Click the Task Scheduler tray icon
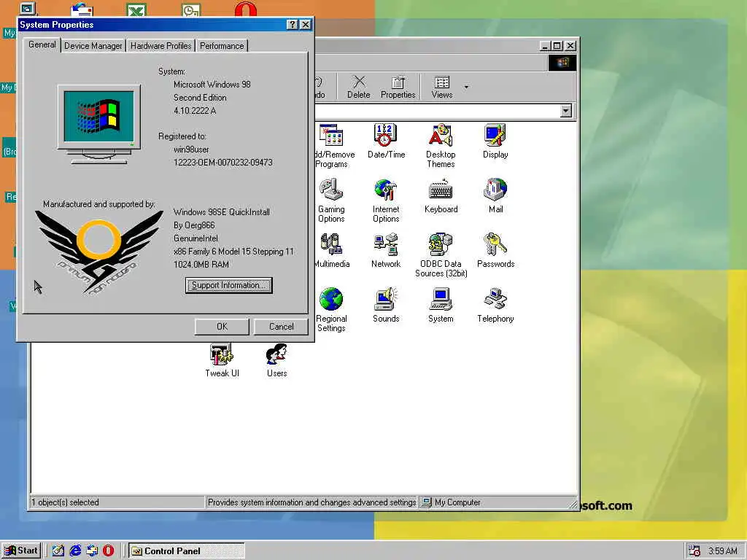 pyautogui.click(x=694, y=551)
